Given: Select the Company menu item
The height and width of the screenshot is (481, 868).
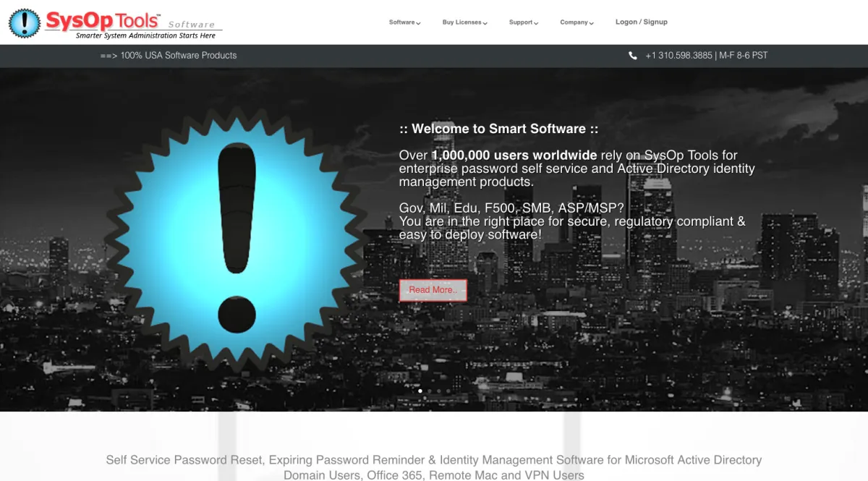Looking at the screenshot, I should 574,22.
